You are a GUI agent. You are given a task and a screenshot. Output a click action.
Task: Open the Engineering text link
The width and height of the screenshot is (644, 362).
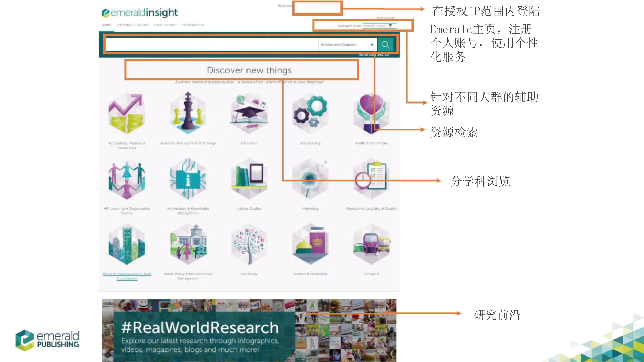310,143
